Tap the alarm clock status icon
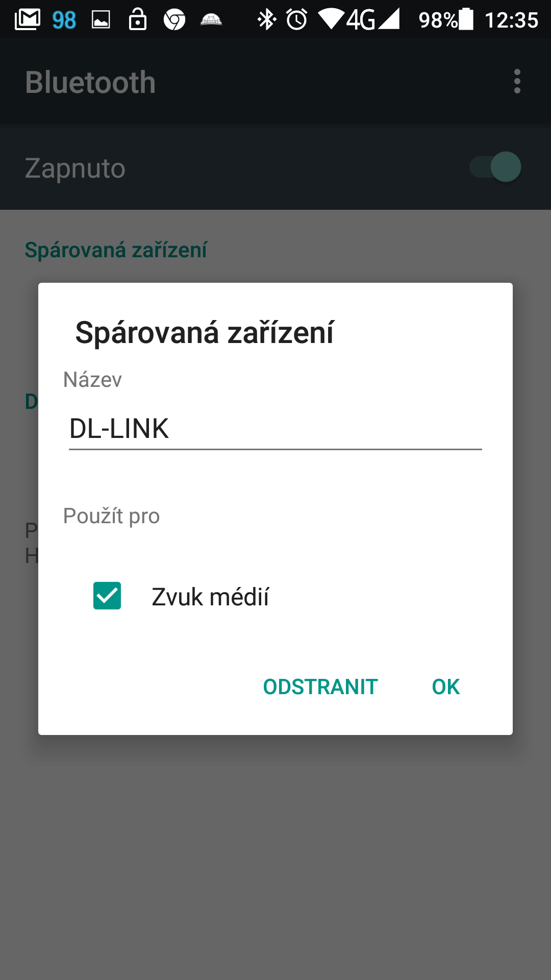 point(297,19)
